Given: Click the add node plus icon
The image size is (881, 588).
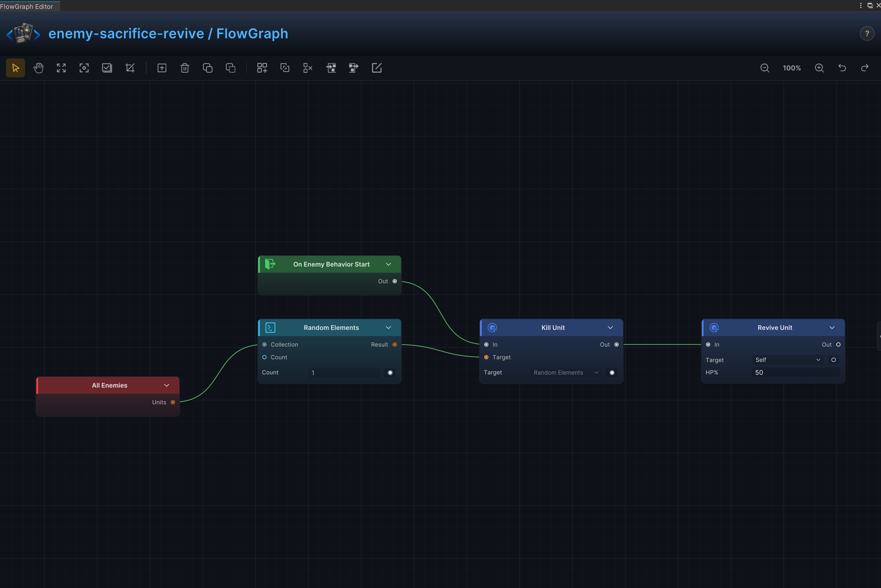Looking at the screenshot, I should [x=162, y=68].
